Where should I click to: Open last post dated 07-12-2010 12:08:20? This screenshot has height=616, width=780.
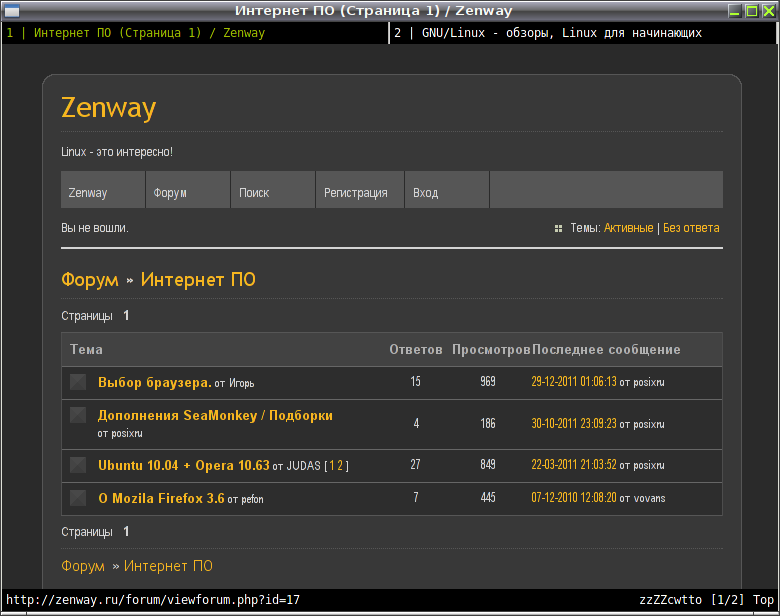click(x=574, y=498)
